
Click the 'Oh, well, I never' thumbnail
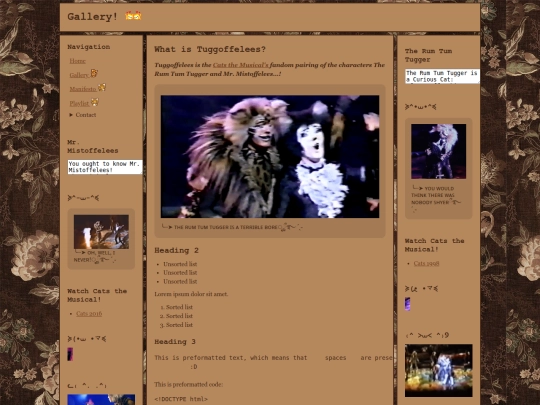pos(101,232)
